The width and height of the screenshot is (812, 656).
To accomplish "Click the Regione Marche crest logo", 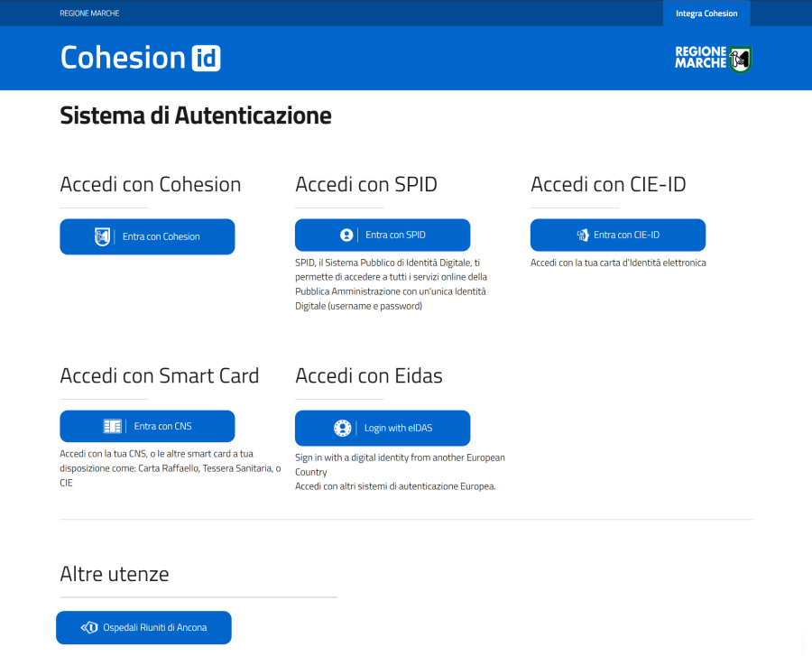I will tap(741, 59).
